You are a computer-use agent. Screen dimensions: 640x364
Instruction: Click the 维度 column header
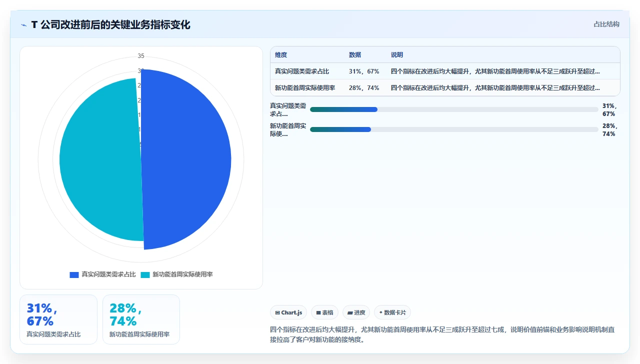click(x=281, y=55)
